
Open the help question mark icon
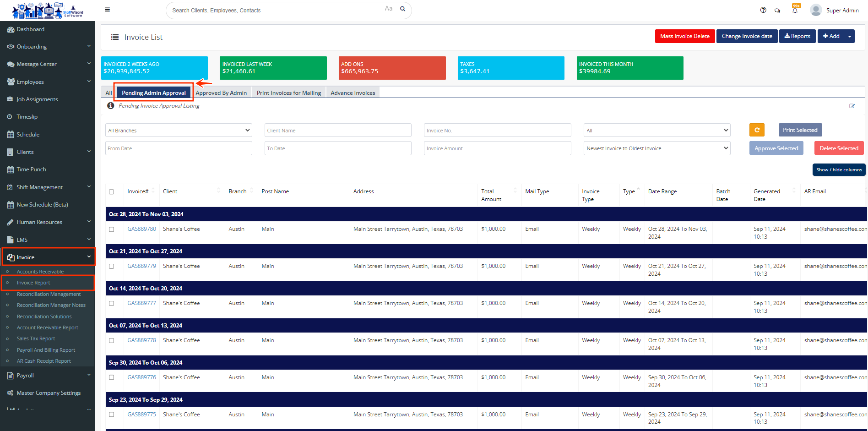pyautogui.click(x=763, y=10)
